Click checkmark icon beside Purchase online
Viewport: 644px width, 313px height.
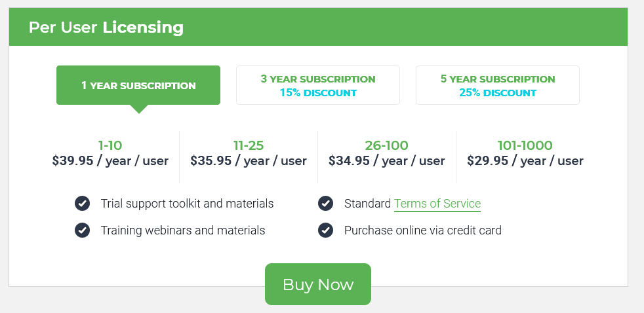(x=325, y=230)
